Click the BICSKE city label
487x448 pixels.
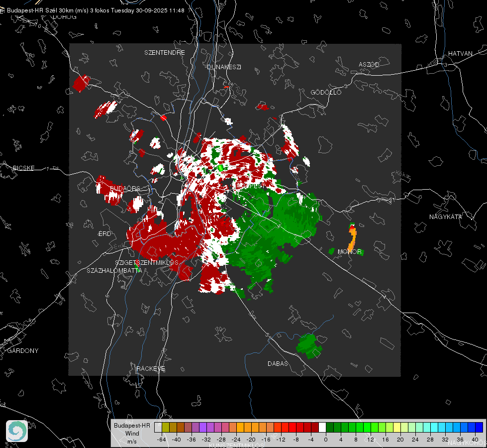tap(23, 168)
